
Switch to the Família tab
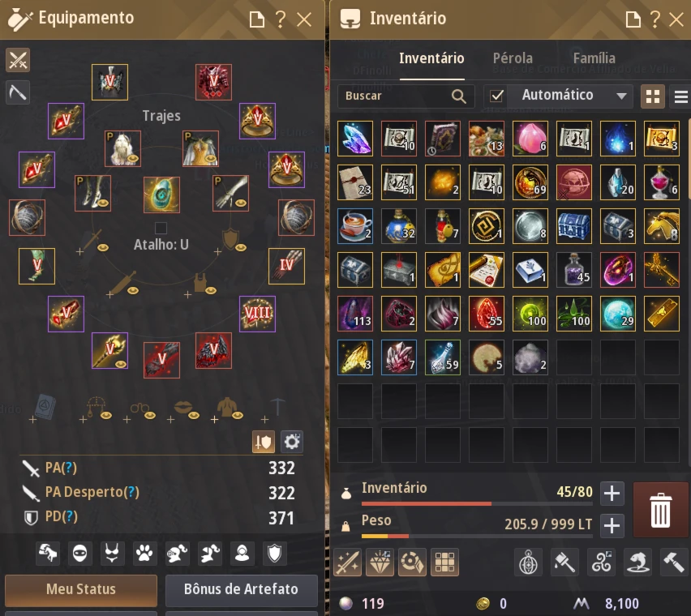pos(594,58)
